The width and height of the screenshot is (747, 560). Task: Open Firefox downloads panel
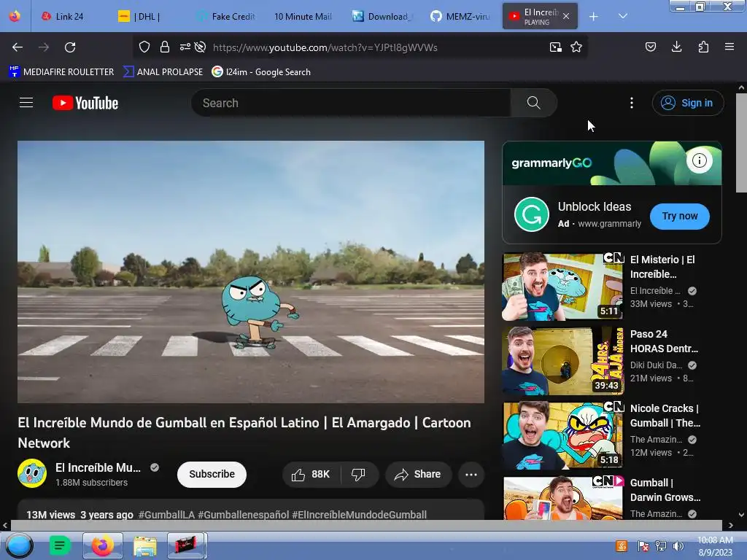coord(676,47)
